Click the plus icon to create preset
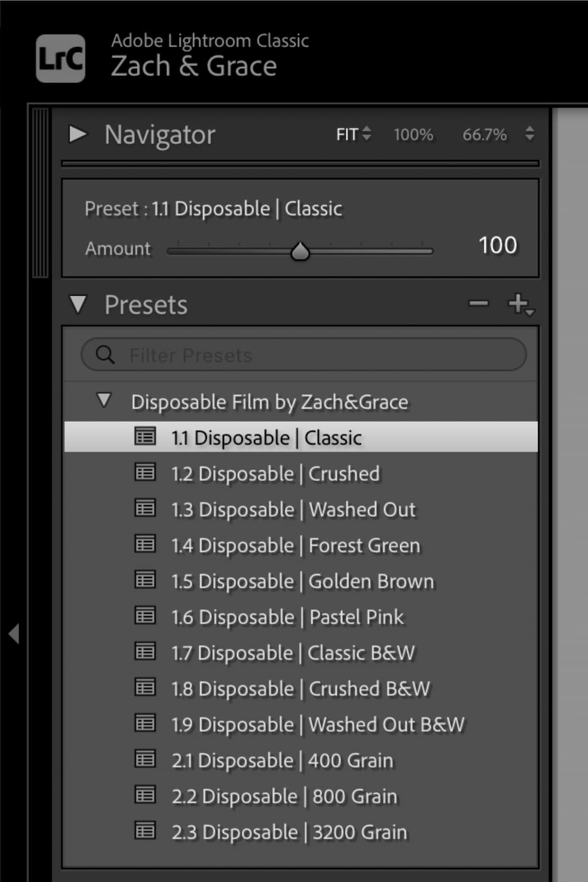Screen dimensions: 588x882 pos(519,304)
